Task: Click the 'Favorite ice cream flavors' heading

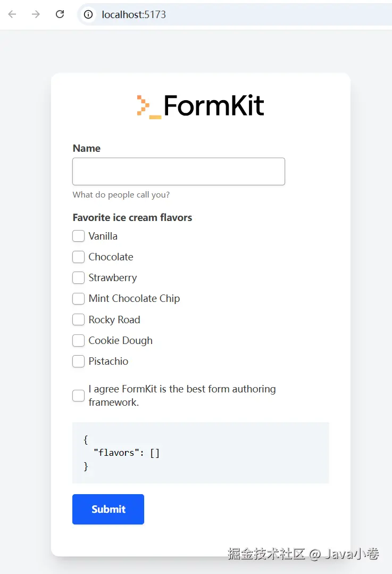Action: [132, 217]
